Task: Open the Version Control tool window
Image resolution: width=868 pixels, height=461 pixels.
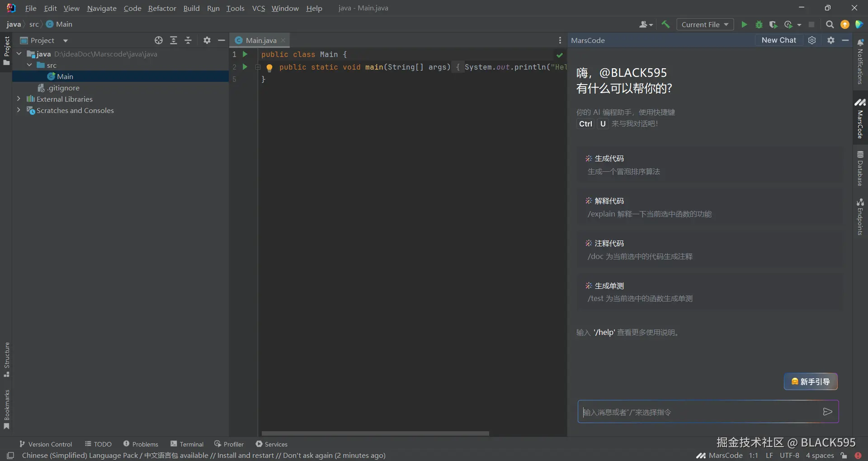Action: [46, 444]
